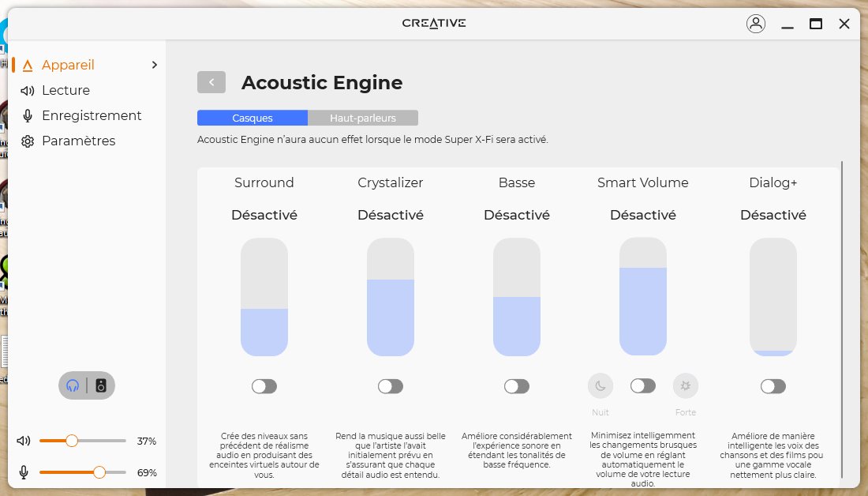Switch output to speakers icon
The height and width of the screenshot is (496, 868).
point(101,385)
